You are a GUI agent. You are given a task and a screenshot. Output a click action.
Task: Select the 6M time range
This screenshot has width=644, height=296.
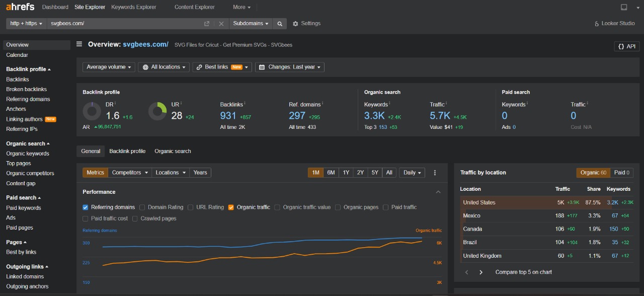point(331,173)
